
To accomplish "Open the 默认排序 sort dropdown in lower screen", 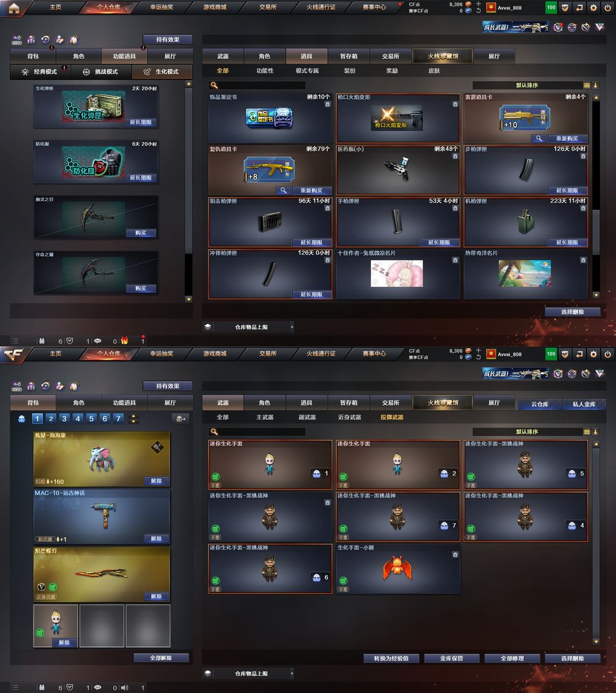I will (x=527, y=432).
